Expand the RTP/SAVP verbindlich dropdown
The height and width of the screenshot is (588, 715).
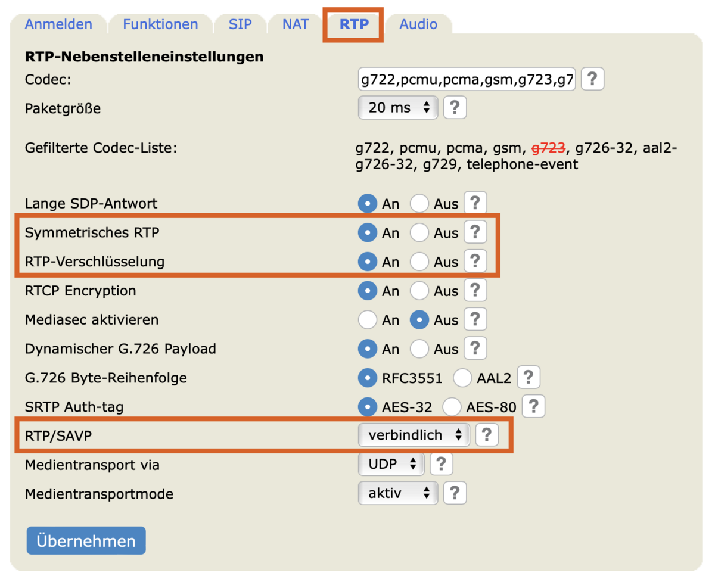pos(414,435)
